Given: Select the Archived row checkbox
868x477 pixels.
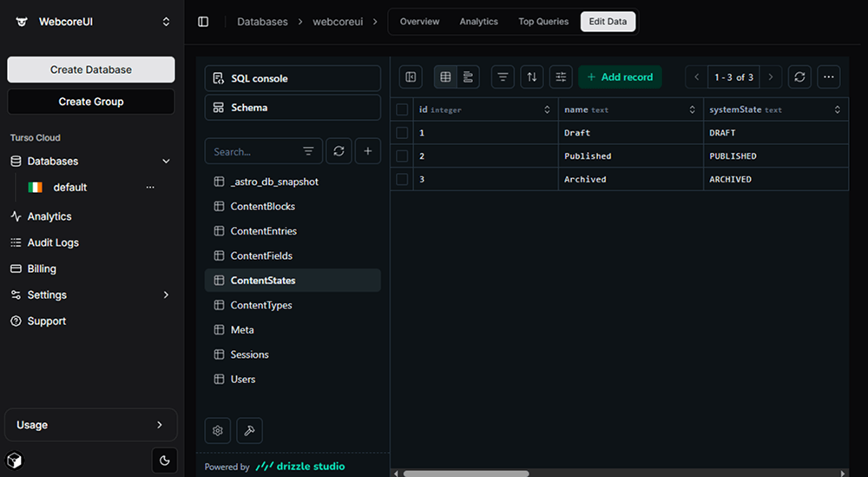Looking at the screenshot, I should pos(403,180).
